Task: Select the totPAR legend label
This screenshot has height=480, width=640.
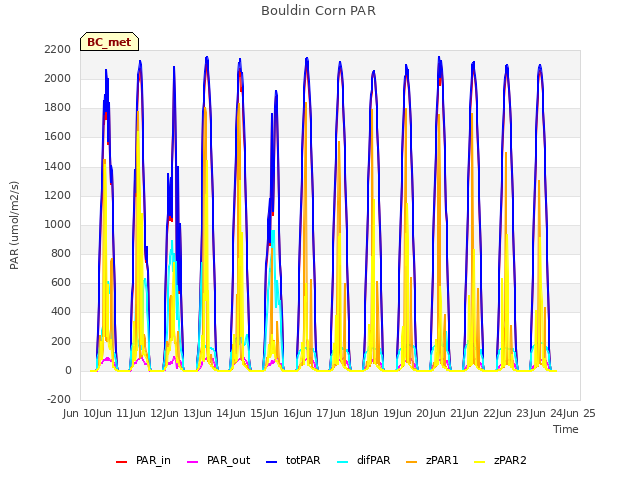Action: click(x=303, y=460)
